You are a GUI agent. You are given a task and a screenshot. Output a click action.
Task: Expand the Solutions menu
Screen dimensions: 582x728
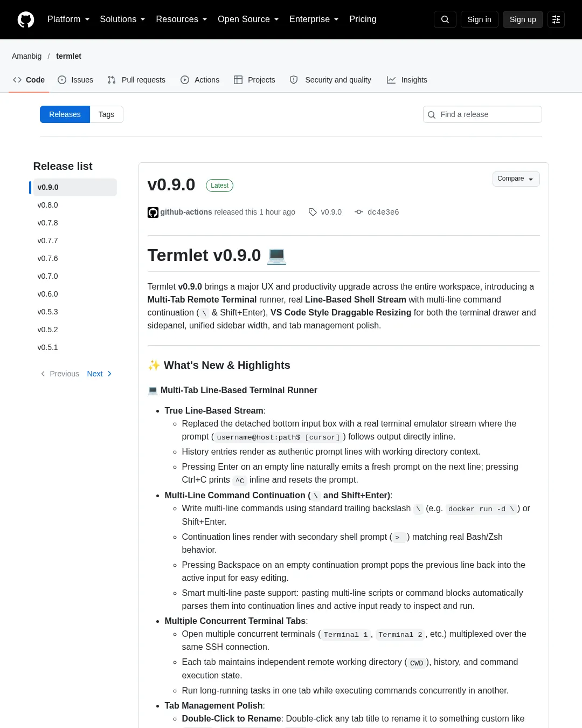(122, 19)
